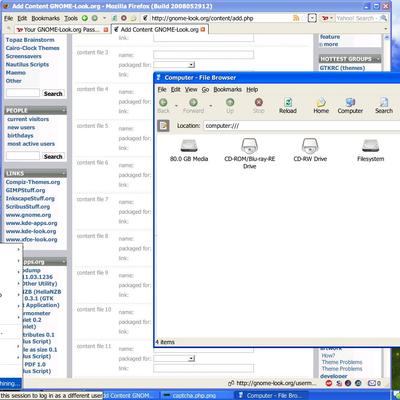Reload the File Browser view

(288, 105)
